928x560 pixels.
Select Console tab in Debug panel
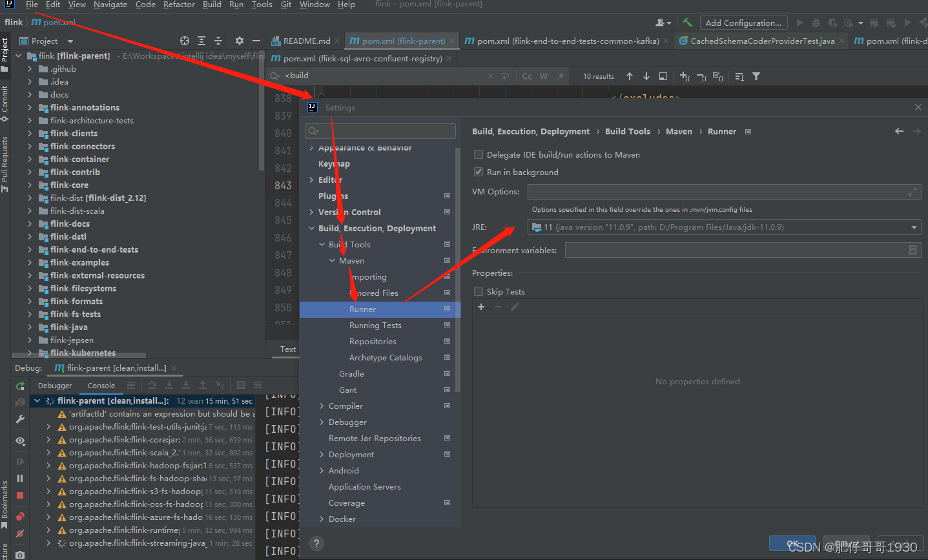(x=101, y=386)
